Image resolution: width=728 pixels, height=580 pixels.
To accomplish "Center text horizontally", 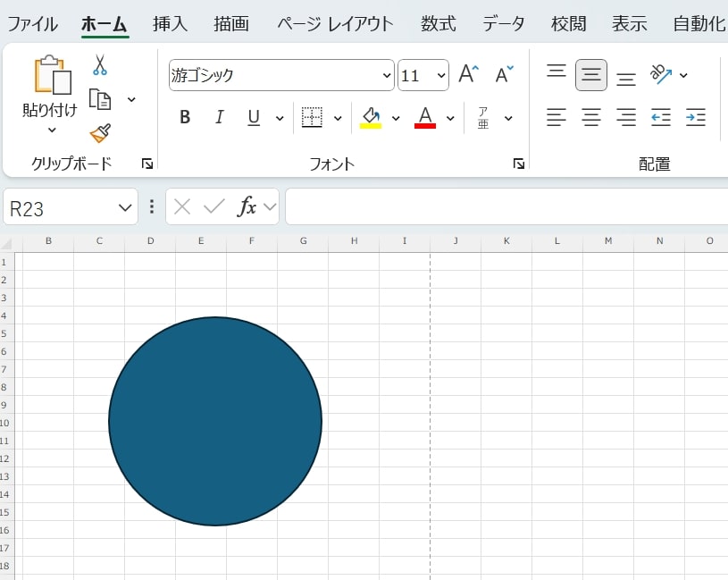I will click(591, 117).
